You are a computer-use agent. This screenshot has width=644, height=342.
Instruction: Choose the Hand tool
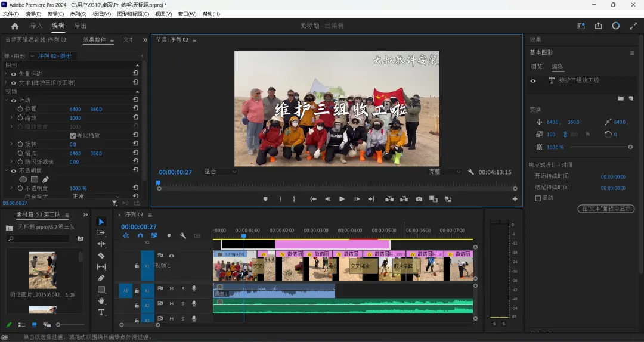pos(101,301)
